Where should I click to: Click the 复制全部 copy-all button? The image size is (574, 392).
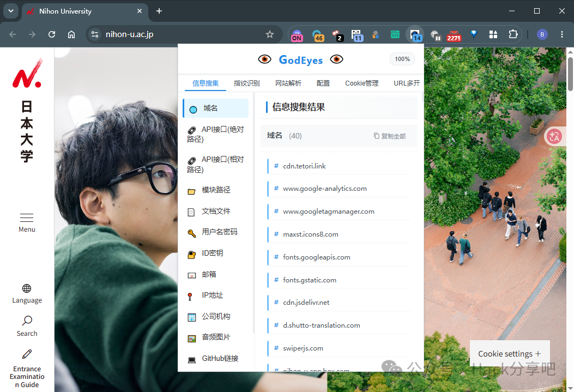point(390,136)
